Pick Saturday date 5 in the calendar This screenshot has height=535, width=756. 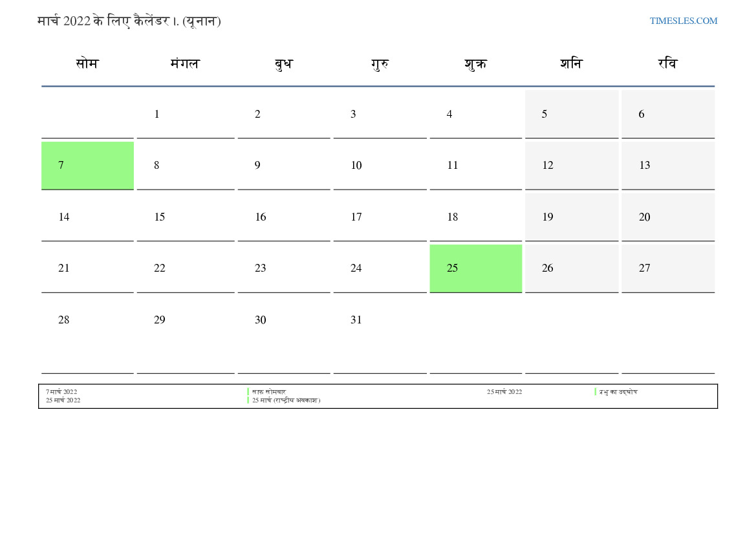click(572, 114)
